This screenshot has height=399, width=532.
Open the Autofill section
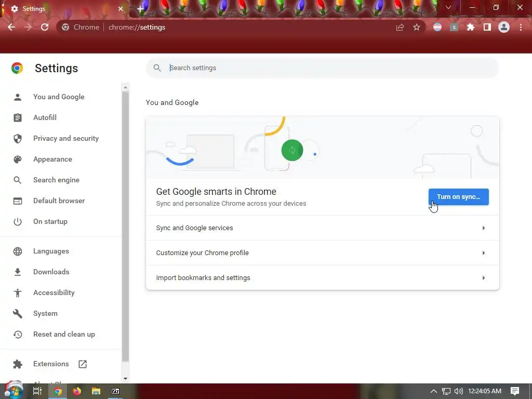[45, 117]
